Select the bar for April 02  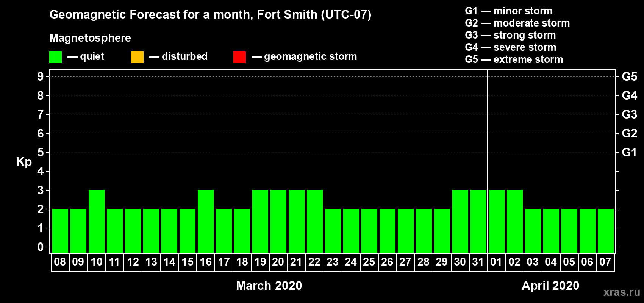coord(515,221)
